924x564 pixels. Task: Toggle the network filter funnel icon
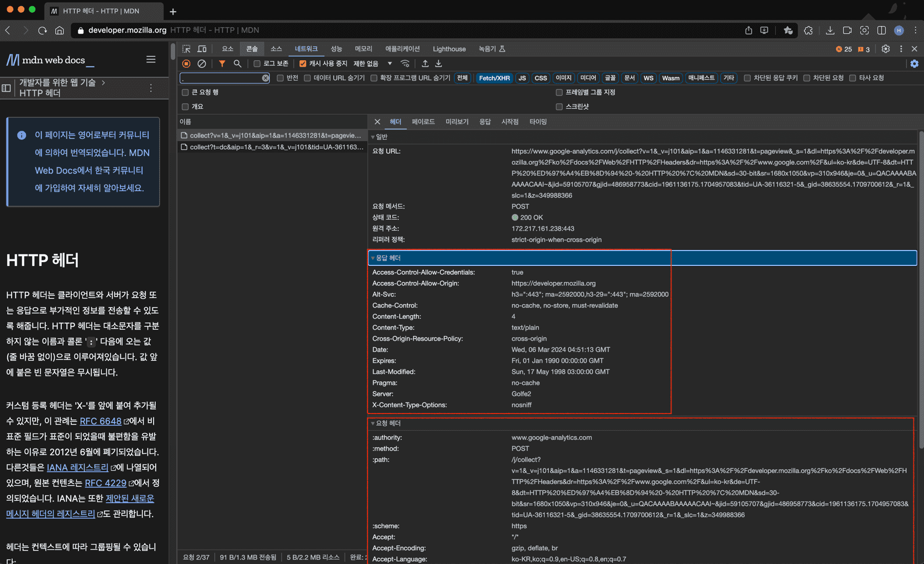tap(222, 64)
